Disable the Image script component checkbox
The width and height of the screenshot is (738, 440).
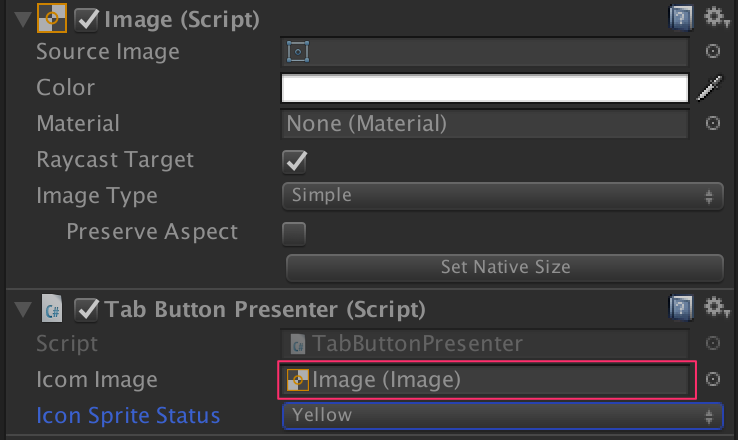point(87,18)
